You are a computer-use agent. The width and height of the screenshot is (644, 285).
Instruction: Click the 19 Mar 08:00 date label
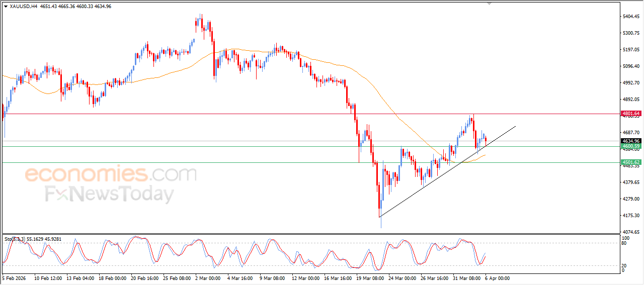[x=370, y=277]
